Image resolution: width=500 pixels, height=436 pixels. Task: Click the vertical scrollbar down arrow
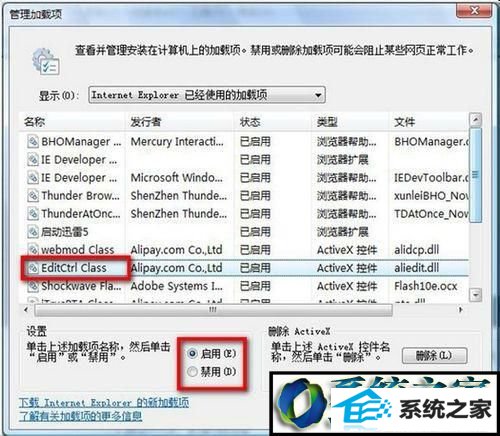point(475,295)
